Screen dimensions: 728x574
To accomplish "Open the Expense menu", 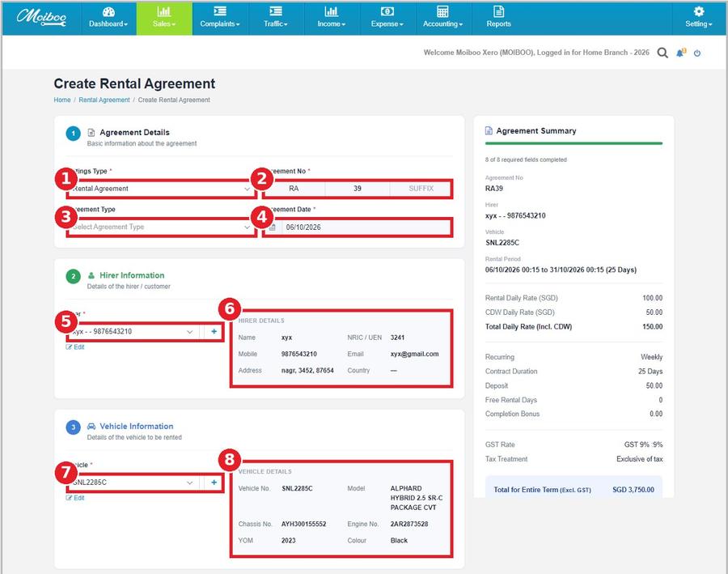I will pyautogui.click(x=387, y=18).
